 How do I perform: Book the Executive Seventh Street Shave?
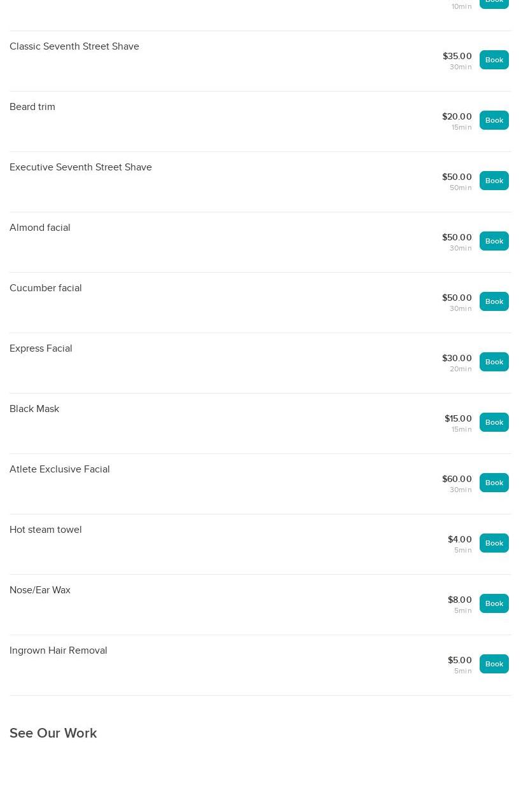494,181
